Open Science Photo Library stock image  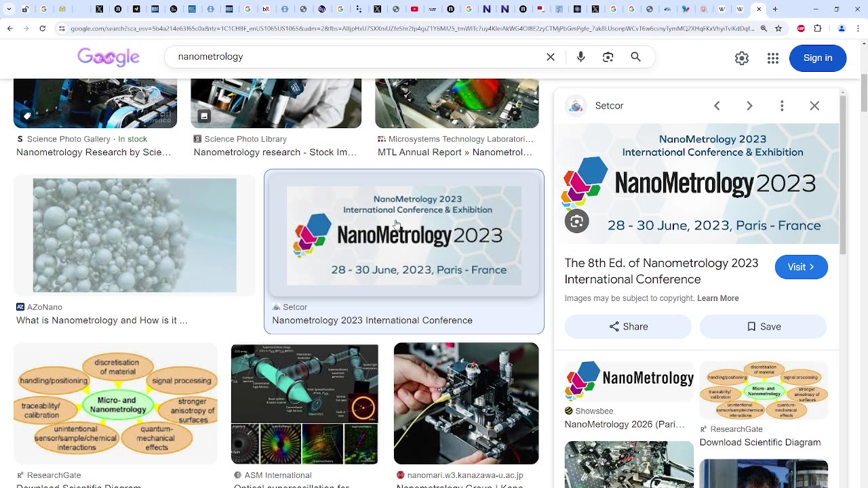(x=276, y=103)
